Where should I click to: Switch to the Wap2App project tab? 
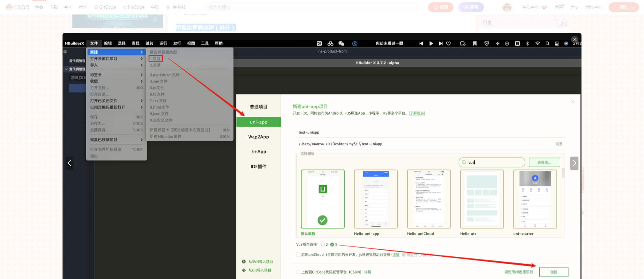point(258,137)
